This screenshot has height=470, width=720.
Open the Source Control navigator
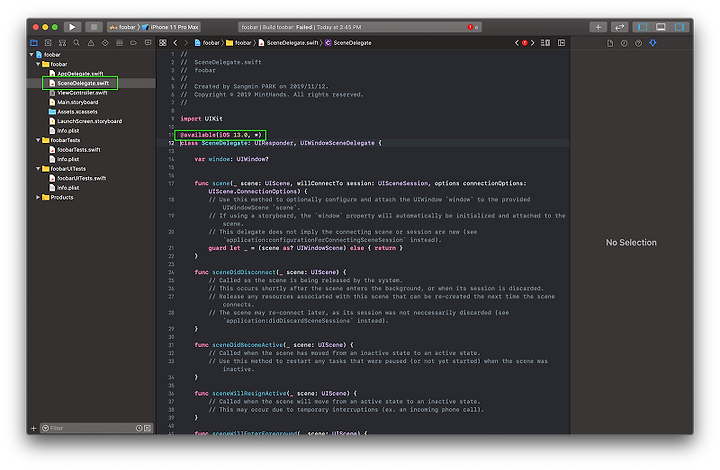pos(48,43)
